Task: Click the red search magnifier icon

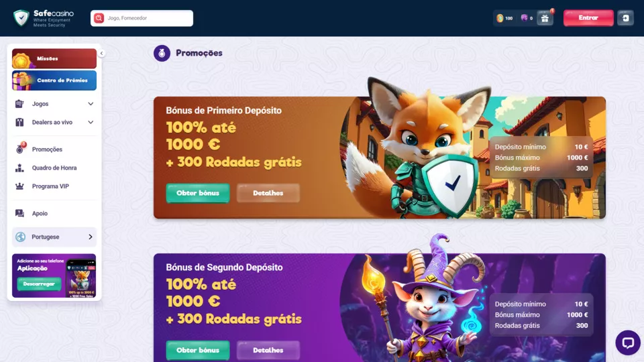Action: 99,18
